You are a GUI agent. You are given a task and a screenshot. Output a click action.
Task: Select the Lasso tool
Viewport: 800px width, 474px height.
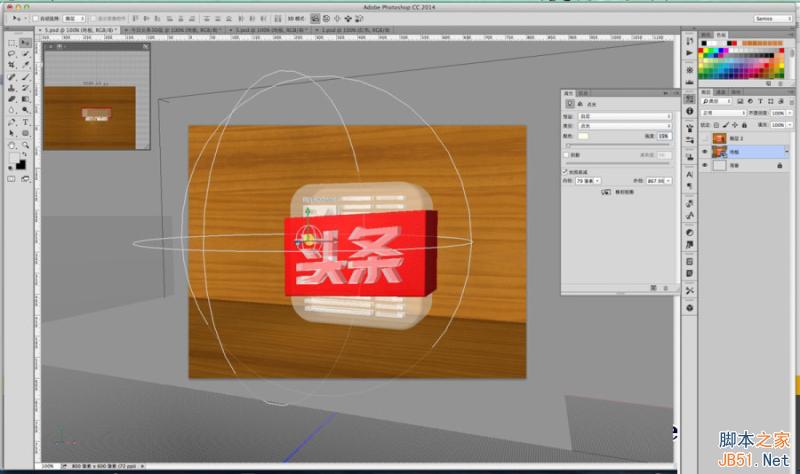[x=12, y=54]
